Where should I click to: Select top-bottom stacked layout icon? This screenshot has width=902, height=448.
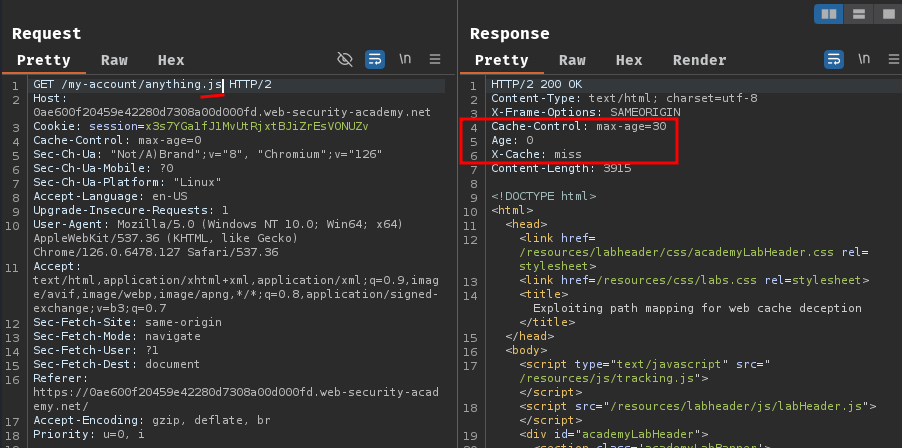click(x=859, y=14)
